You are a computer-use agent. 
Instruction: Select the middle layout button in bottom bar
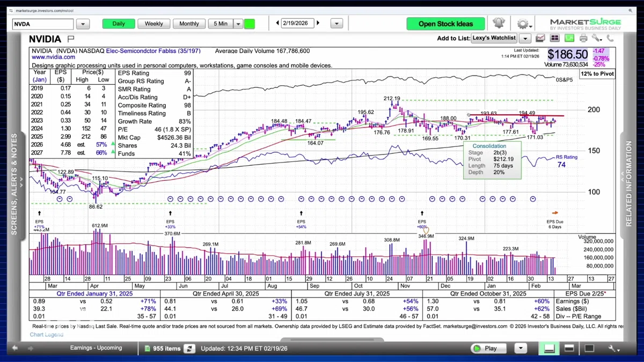[569, 348]
